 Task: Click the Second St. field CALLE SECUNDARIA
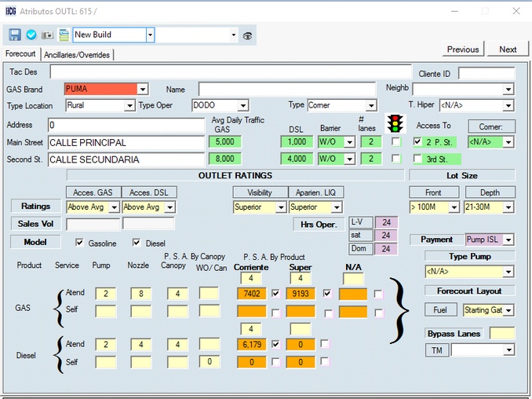pos(126,159)
